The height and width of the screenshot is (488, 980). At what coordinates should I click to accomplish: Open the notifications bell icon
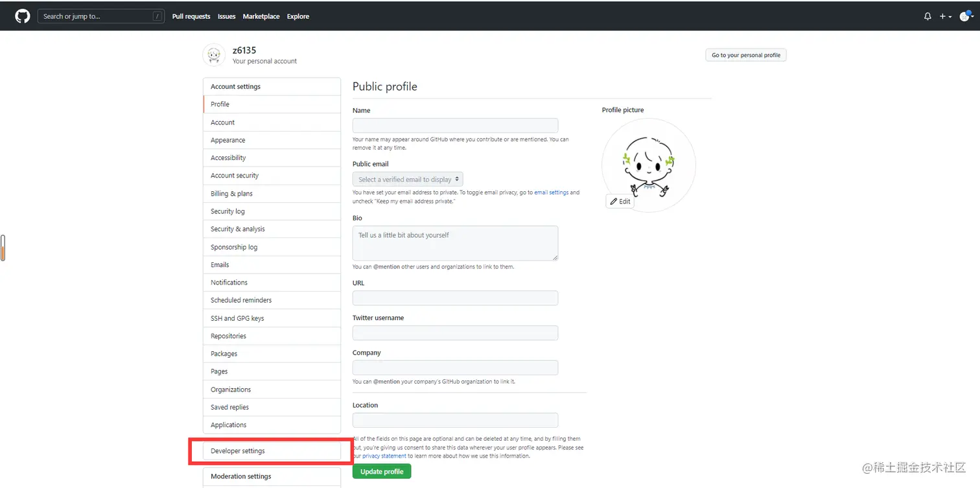[927, 16]
